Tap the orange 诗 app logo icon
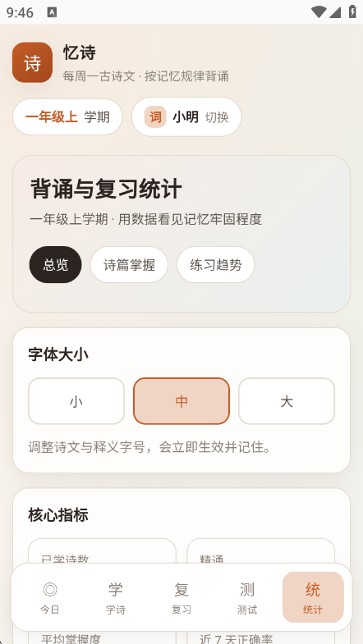The height and width of the screenshot is (644, 363). click(33, 62)
